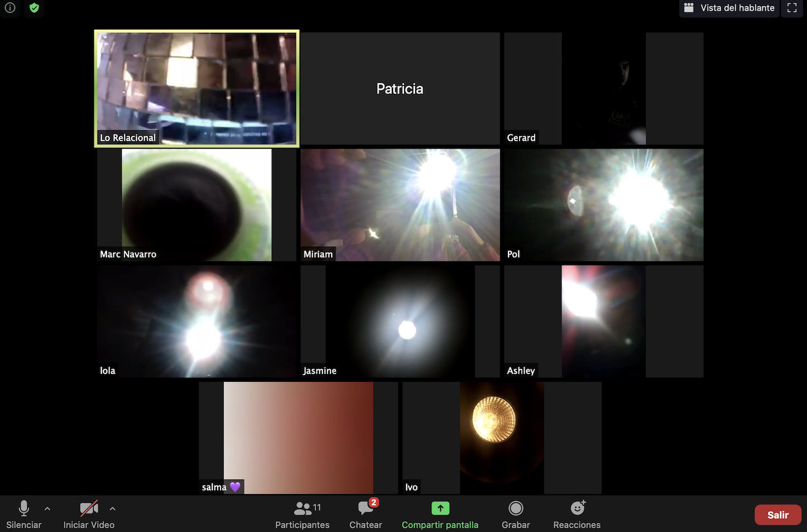Screen dimensions: 807x532
Task: Expand video options arrow beside Iniciar Video
Action: point(113,509)
